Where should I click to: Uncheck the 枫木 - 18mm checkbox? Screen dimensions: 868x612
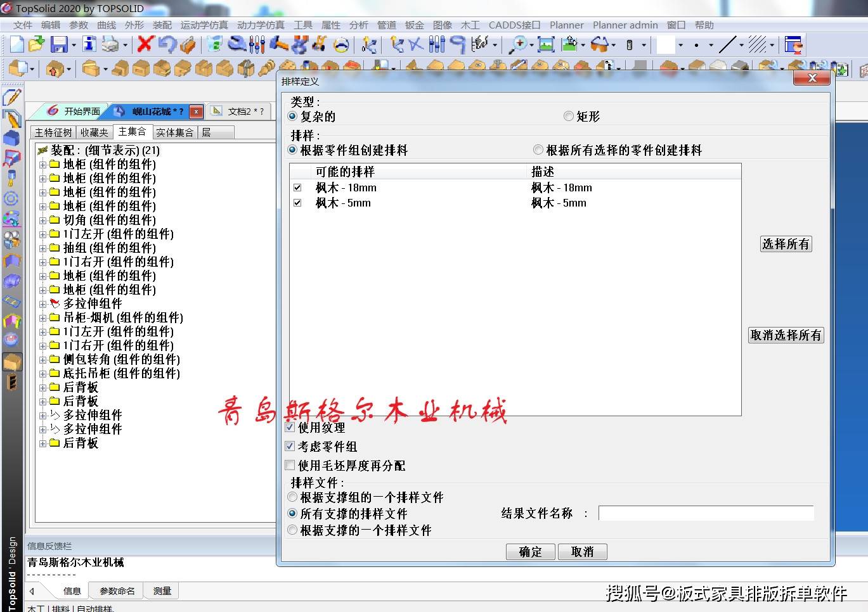pyautogui.click(x=297, y=188)
